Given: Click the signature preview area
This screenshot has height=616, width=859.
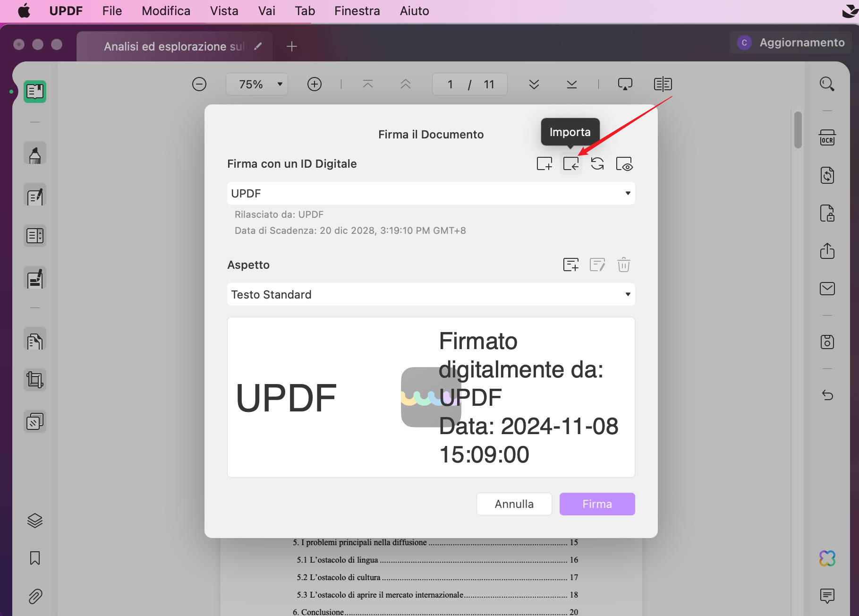Looking at the screenshot, I should 431,397.
